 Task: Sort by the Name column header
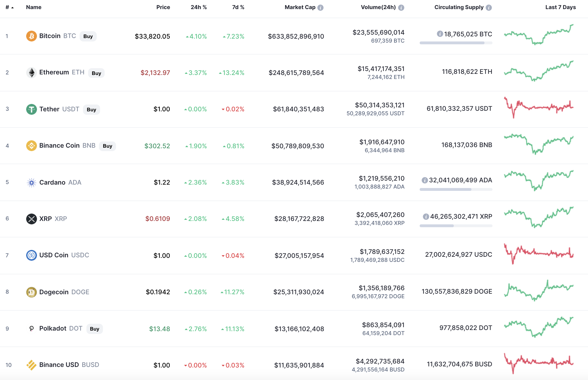(x=34, y=7)
